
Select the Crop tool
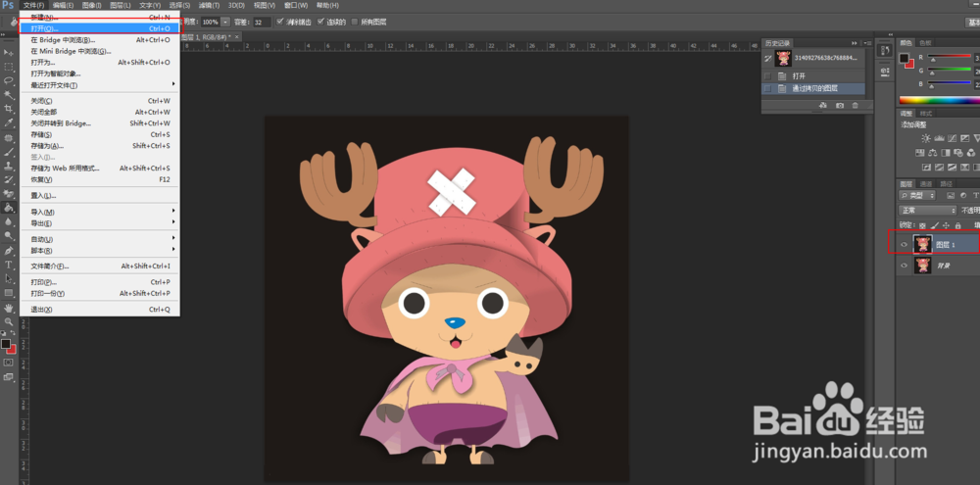[9, 109]
